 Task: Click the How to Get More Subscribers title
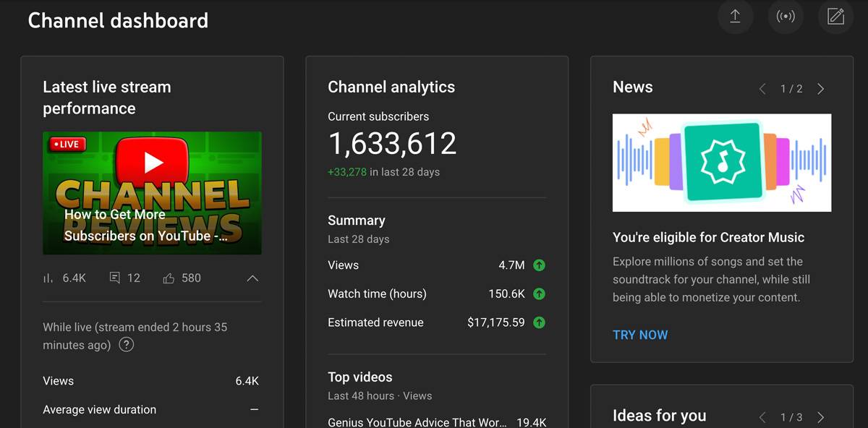146,225
